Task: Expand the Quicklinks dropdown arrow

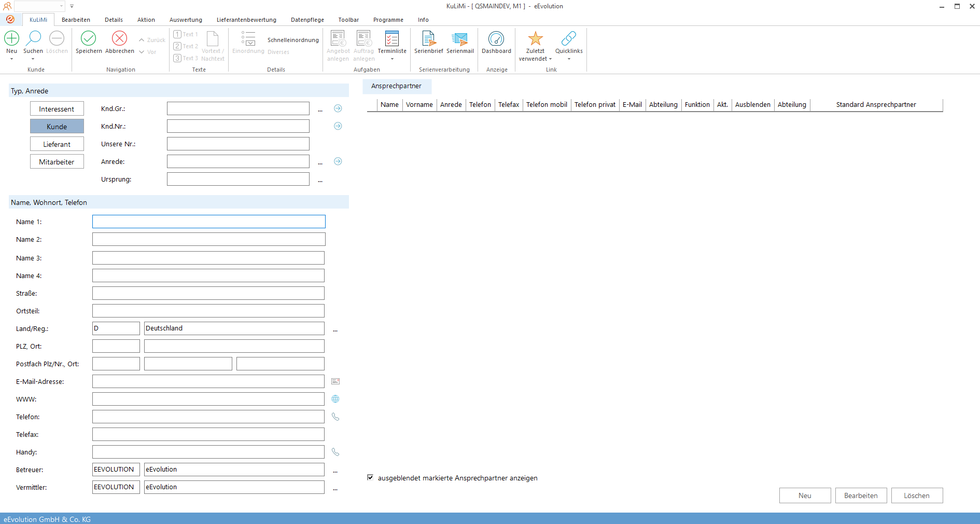Action: [569, 59]
